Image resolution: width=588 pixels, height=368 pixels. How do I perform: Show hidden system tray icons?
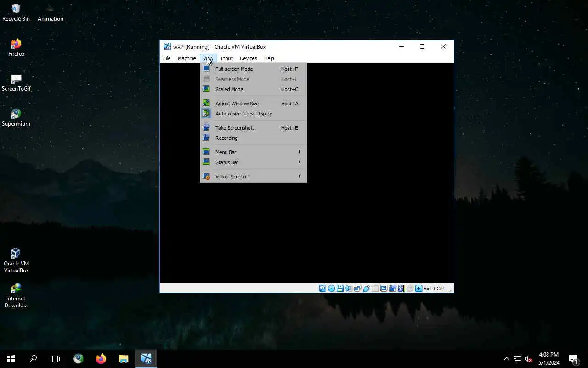pos(507,359)
